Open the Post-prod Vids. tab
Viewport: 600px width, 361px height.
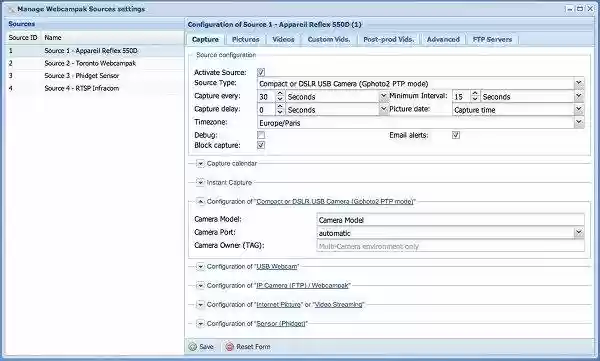point(388,39)
